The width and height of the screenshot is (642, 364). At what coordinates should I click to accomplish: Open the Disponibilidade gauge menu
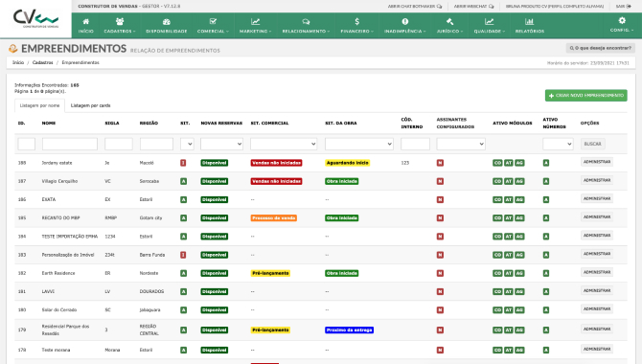pos(166,26)
